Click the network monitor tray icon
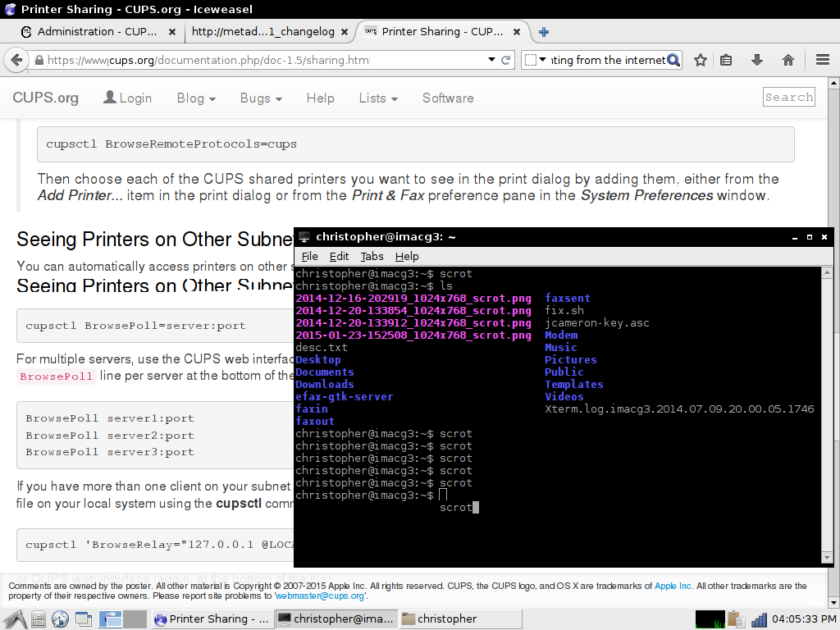This screenshot has height=630, width=840. point(759,619)
